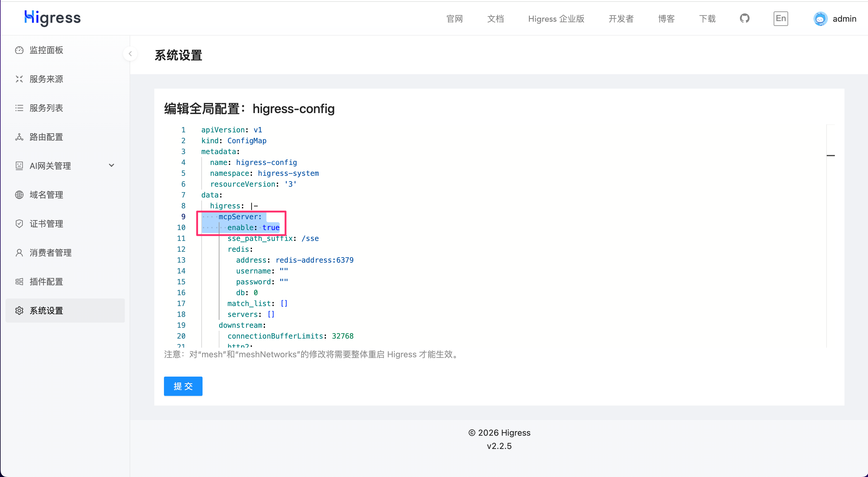Open the GitHub icon link
868x477 pixels.
[744, 18]
